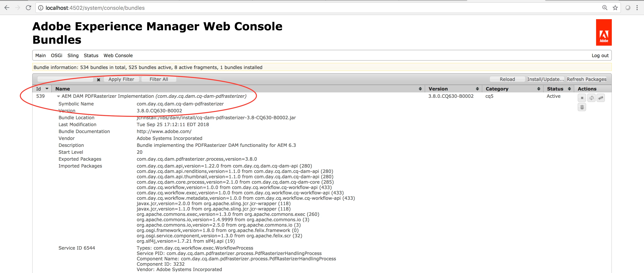Open browser zoom magnifier icon
Viewport: 644px width, 273px height.
605,8
